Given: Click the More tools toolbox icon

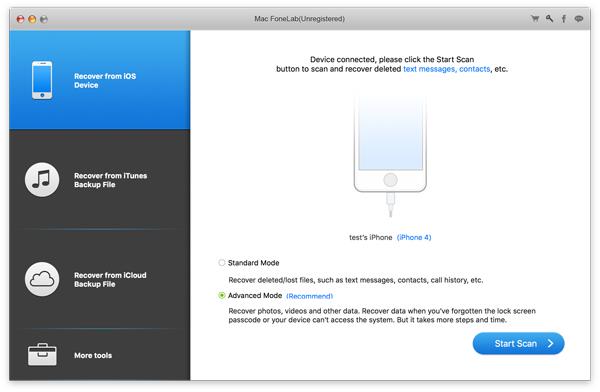Looking at the screenshot, I should 42,354.
